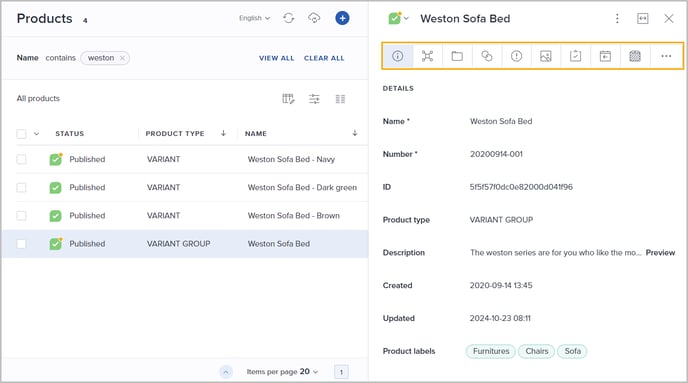Tick the select-all header checkbox
This screenshot has height=383, width=688.
click(21, 133)
